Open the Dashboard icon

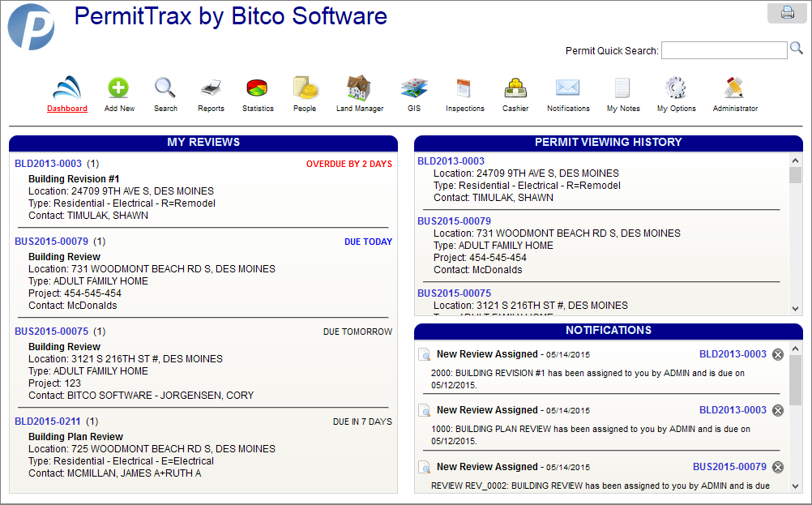click(x=66, y=88)
